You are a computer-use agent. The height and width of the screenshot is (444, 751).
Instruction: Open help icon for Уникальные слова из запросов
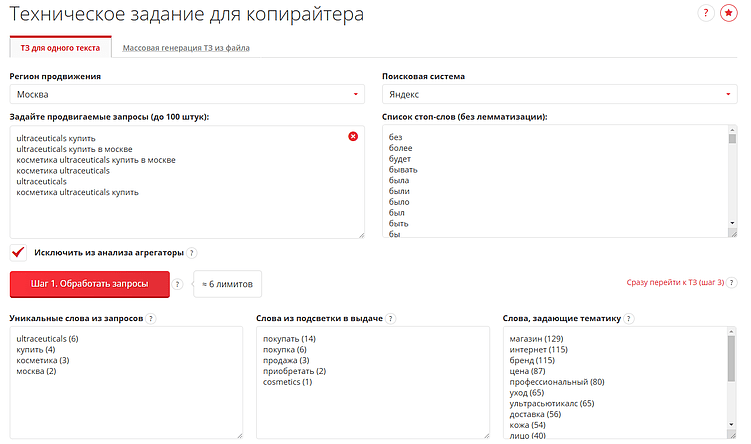click(150, 319)
